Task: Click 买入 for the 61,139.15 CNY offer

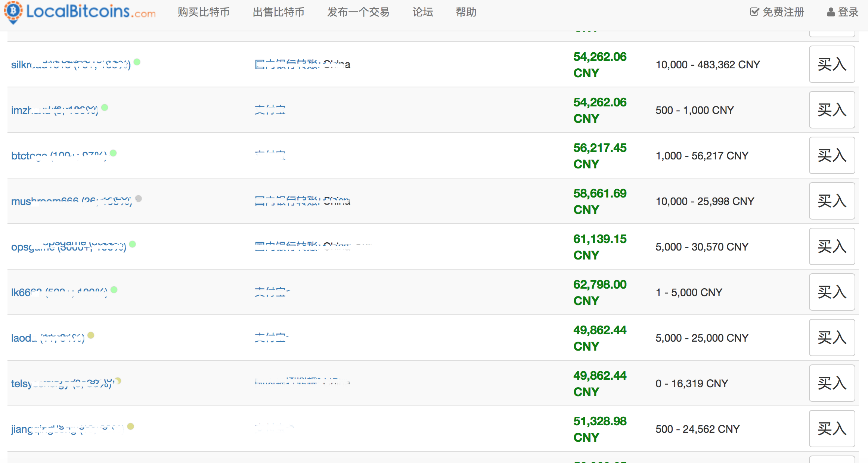Action: pos(832,246)
